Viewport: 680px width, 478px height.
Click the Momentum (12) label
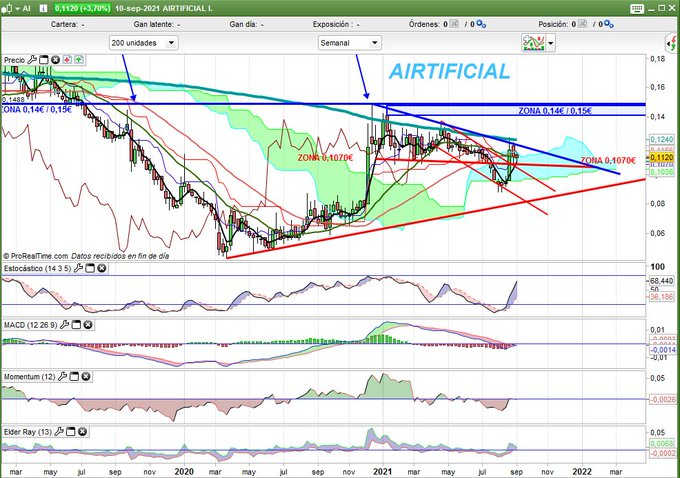[x=29, y=377]
